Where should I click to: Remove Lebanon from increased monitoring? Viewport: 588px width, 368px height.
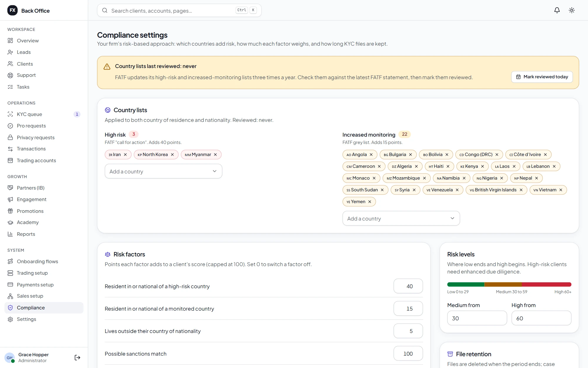point(554,166)
